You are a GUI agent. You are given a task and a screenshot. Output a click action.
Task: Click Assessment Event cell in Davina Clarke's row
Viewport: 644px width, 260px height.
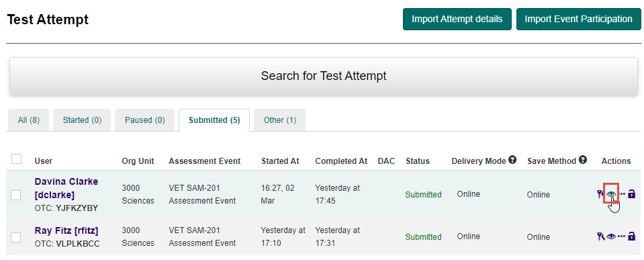tap(202, 194)
